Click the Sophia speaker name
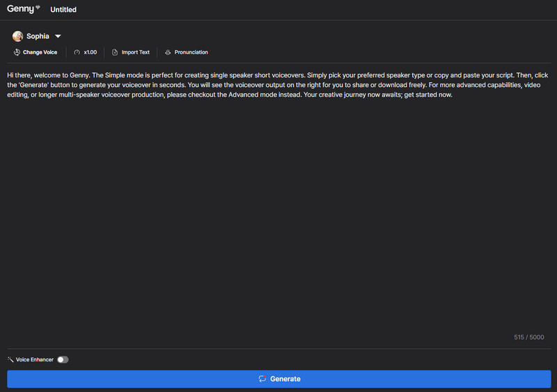Viewport: 557px width, 392px height. (38, 36)
